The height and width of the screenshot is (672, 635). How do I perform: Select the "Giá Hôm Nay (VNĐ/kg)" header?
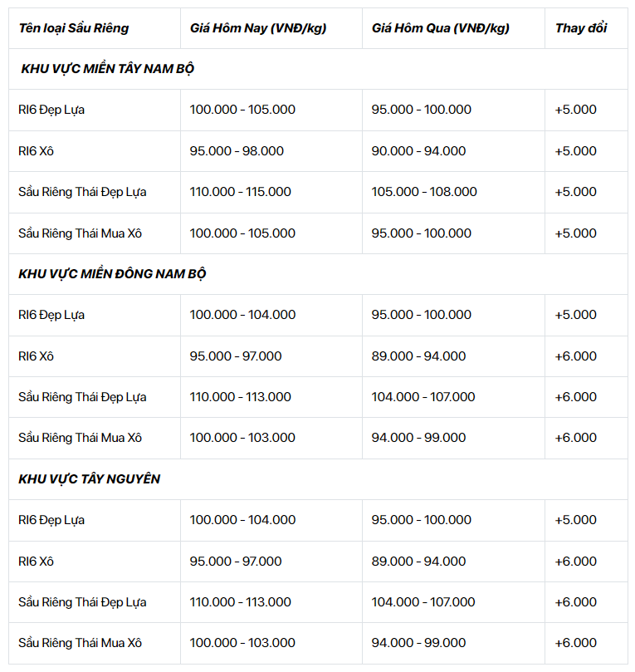tap(258, 28)
